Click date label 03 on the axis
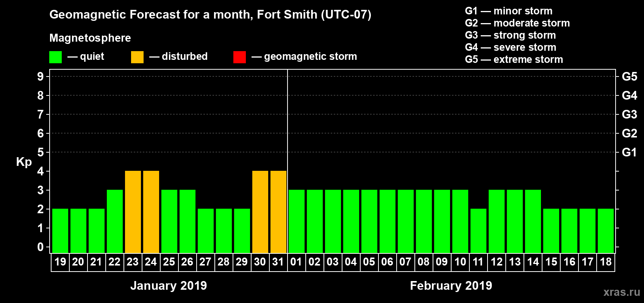 point(333,262)
